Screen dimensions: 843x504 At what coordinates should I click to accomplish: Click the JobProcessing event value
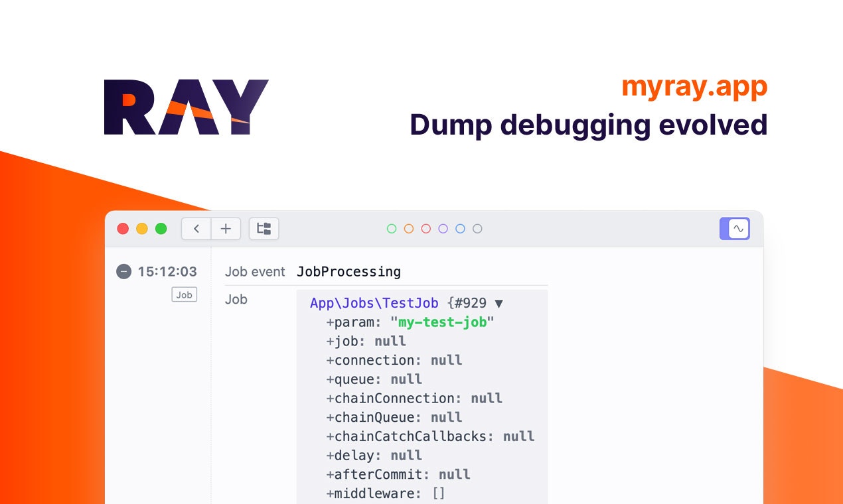click(x=348, y=271)
